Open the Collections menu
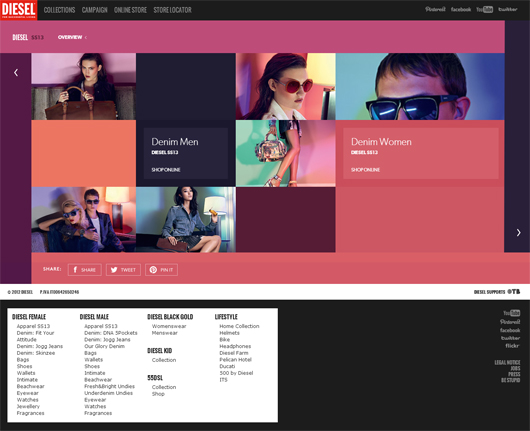Screen dimensions: 530x431 (x=59, y=10)
